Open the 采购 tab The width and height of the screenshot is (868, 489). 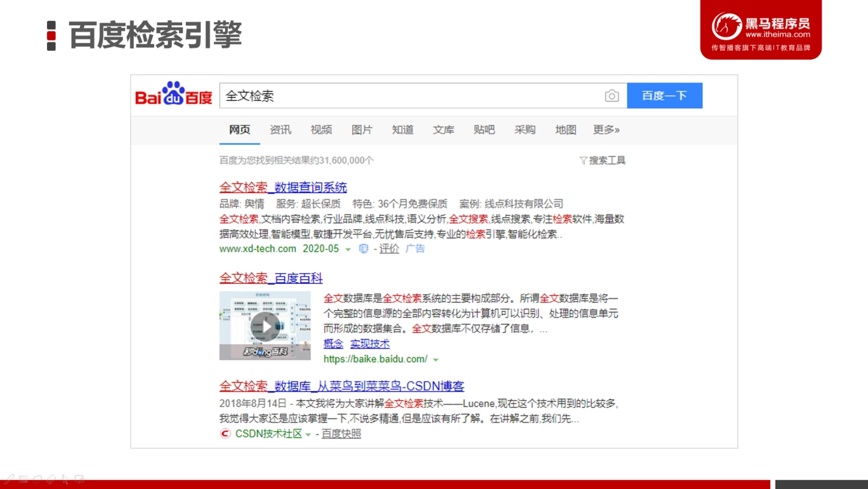[525, 130]
